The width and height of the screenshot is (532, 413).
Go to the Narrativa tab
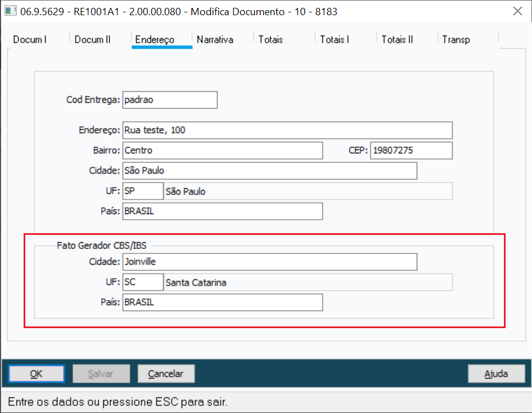coord(215,40)
